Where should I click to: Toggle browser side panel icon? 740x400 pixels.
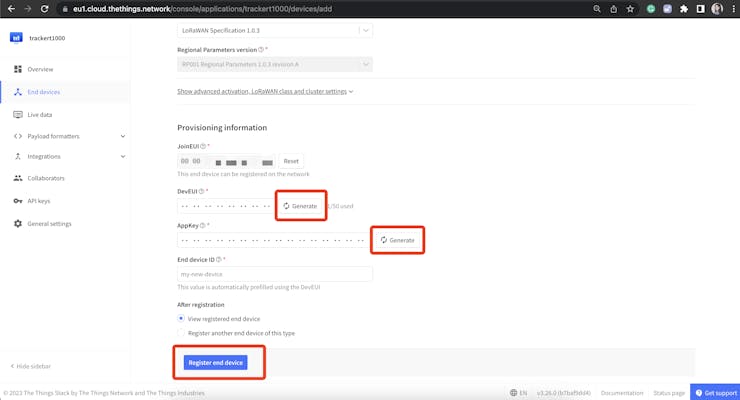tap(700, 9)
